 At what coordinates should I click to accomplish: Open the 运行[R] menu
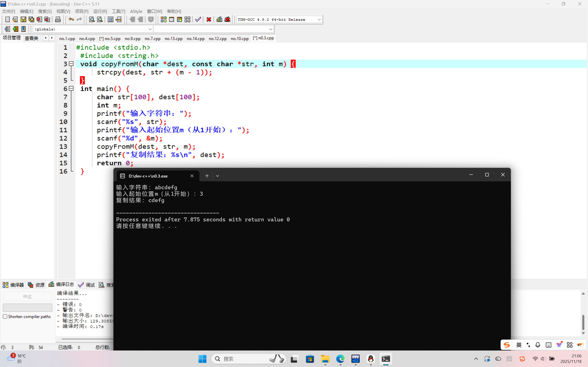point(100,11)
